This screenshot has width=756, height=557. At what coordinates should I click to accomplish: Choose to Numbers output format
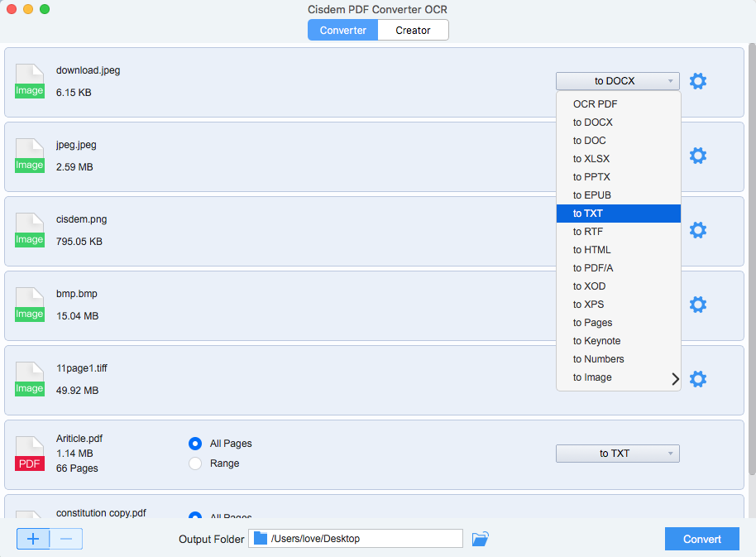[x=619, y=359]
